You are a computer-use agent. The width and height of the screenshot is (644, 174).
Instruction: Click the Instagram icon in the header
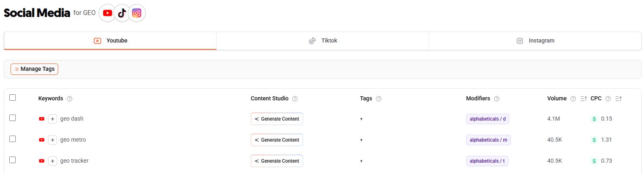click(x=137, y=13)
